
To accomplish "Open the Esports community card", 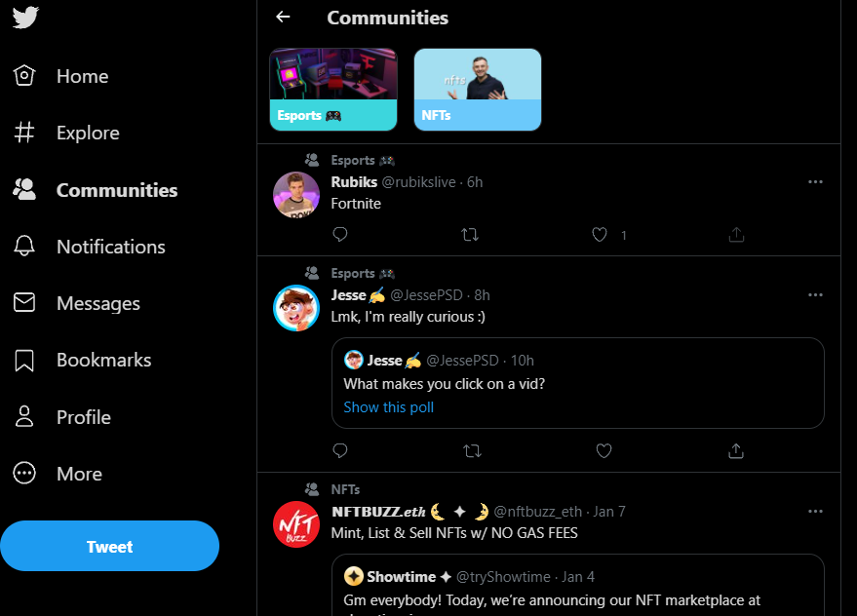I will click(333, 90).
